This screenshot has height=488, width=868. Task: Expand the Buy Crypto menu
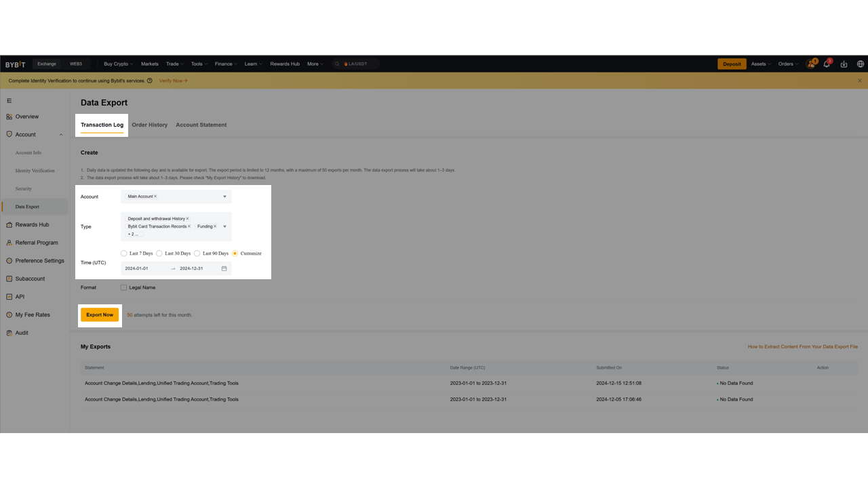click(119, 64)
